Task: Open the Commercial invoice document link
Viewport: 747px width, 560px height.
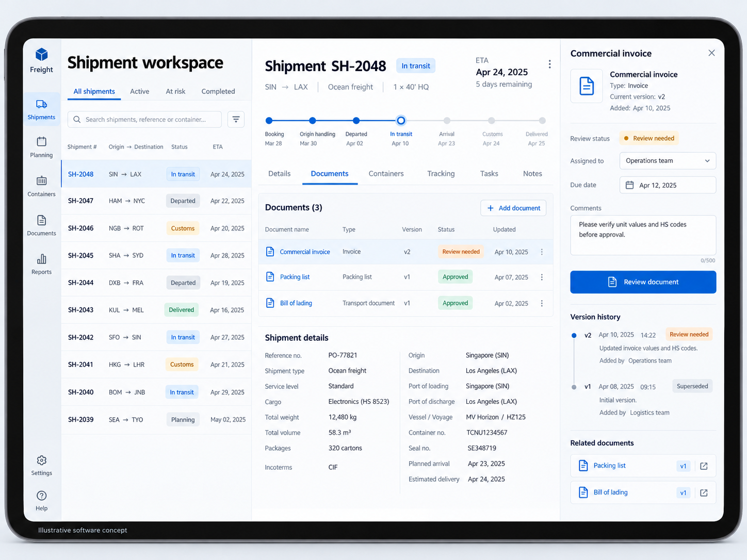Action: coord(305,252)
